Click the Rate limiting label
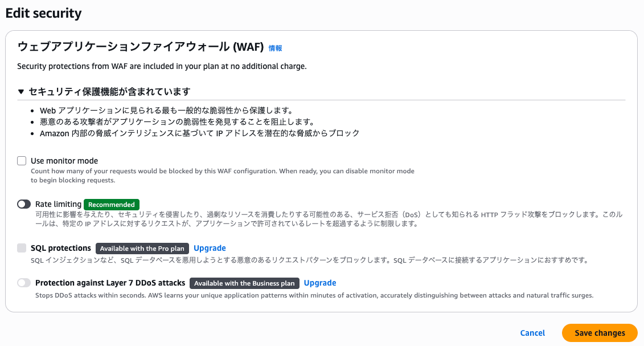Screen dimensions: 644x346 58,204
